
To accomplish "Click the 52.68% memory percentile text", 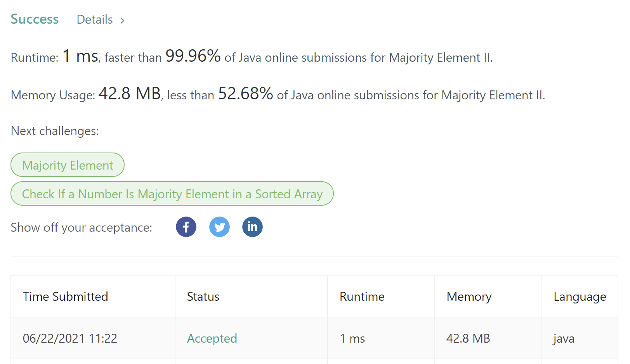I will pos(245,94).
